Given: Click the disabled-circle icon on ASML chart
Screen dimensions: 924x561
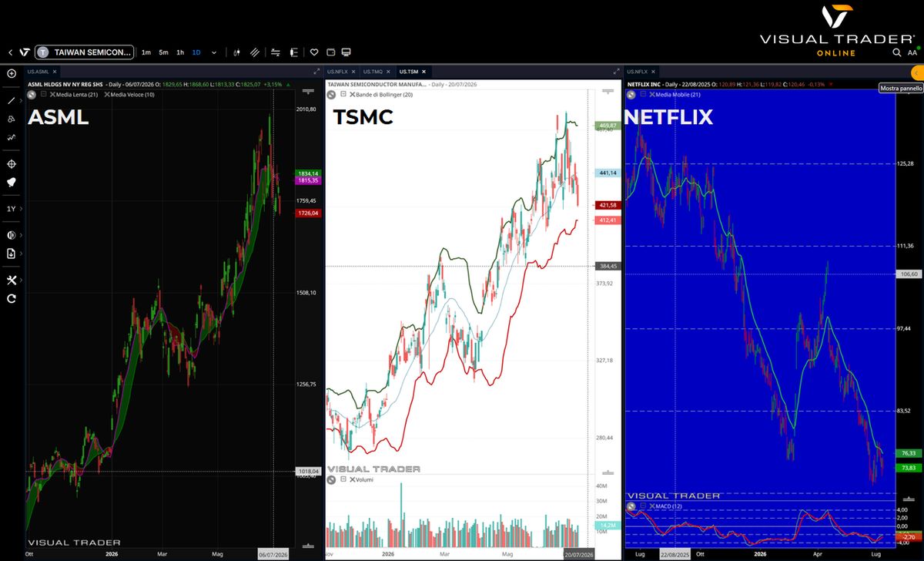Looking at the screenshot, I should pyautogui.click(x=32, y=95).
